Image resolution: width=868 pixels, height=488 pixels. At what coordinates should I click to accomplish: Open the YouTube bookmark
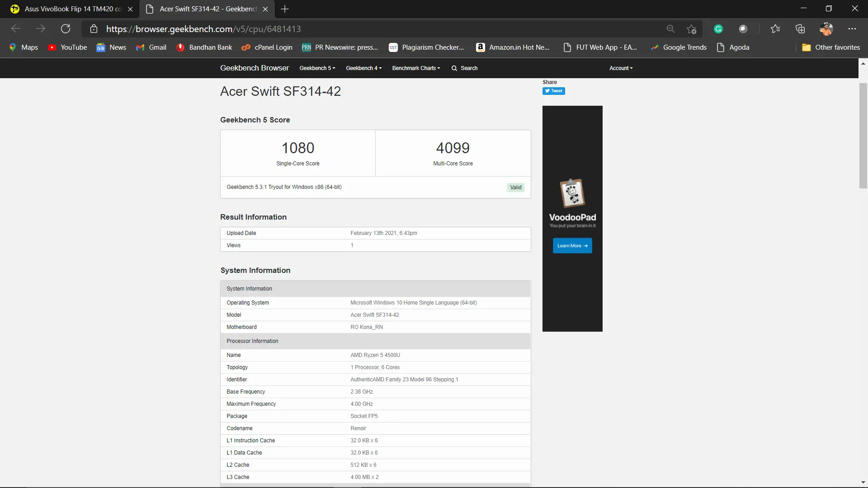[x=67, y=47]
